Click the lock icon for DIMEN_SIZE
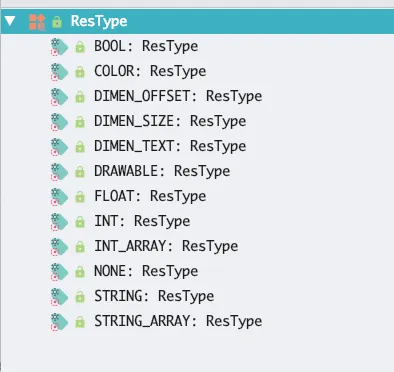The height and width of the screenshot is (372, 394). pyautogui.click(x=80, y=122)
